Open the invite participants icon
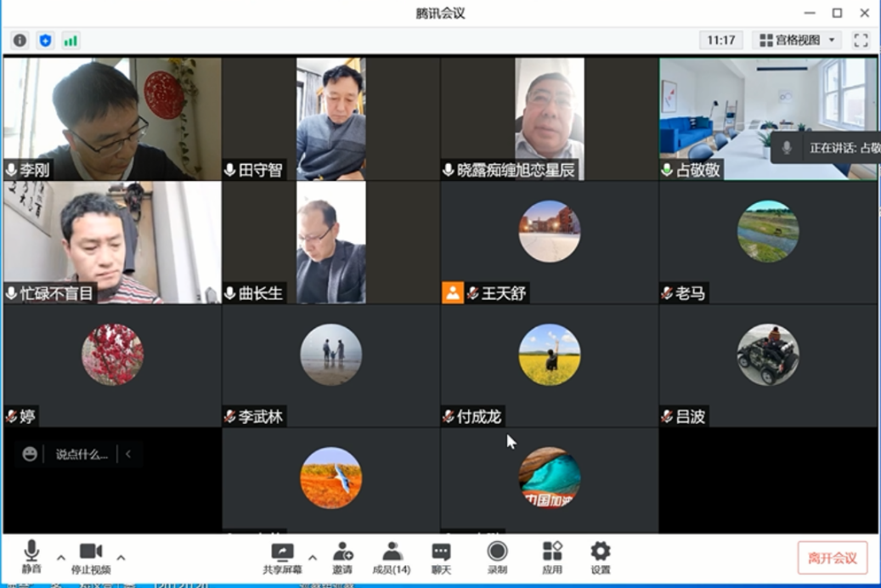The width and height of the screenshot is (881, 588). tap(342, 557)
